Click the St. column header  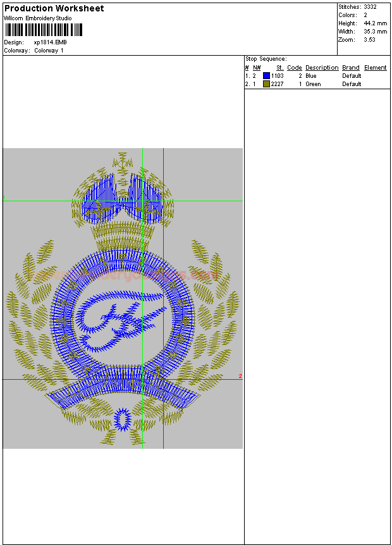pyautogui.click(x=280, y=68)
